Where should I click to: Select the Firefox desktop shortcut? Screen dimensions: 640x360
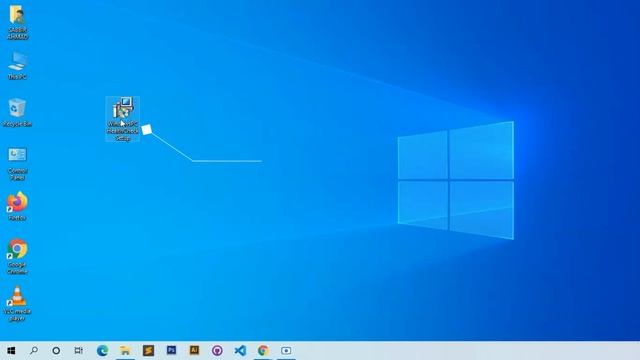click(17, 206)
